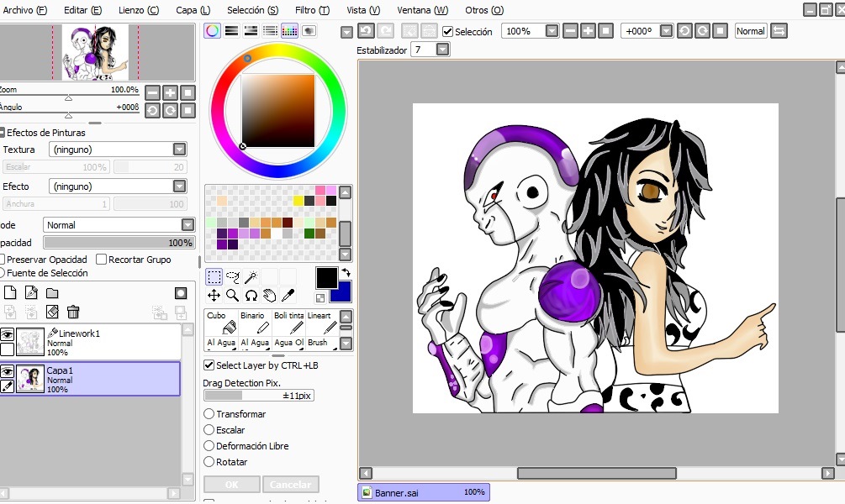Open the Estabilizador dropdown

pos(442,50)
